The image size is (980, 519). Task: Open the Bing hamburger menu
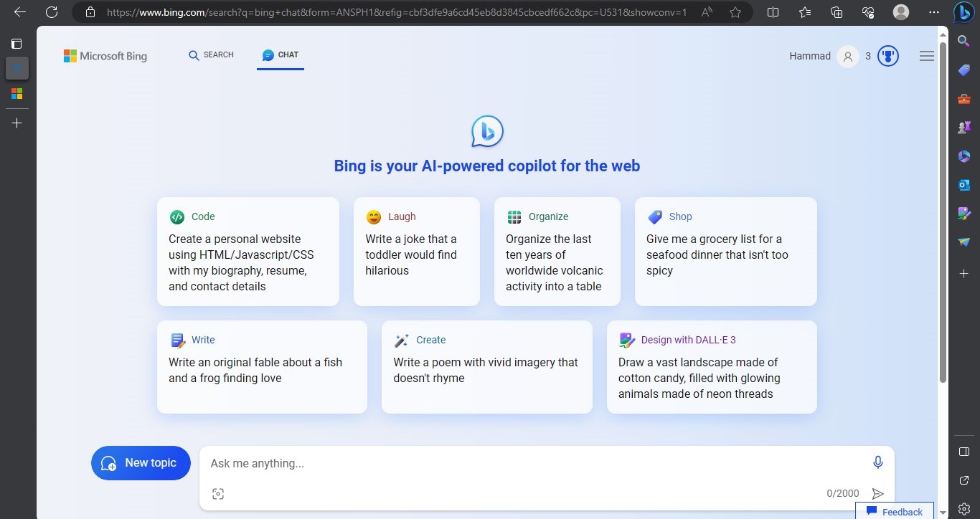(927, 56)
